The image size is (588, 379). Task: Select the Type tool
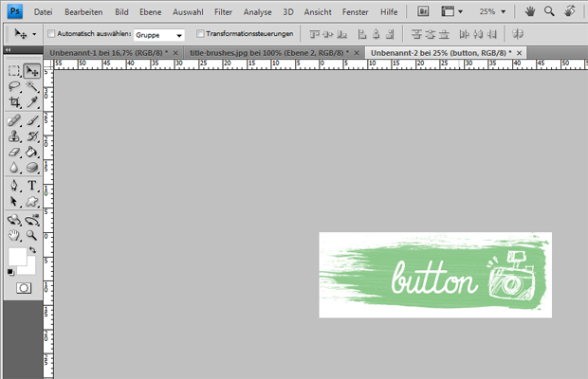click(x=32, y=186)
